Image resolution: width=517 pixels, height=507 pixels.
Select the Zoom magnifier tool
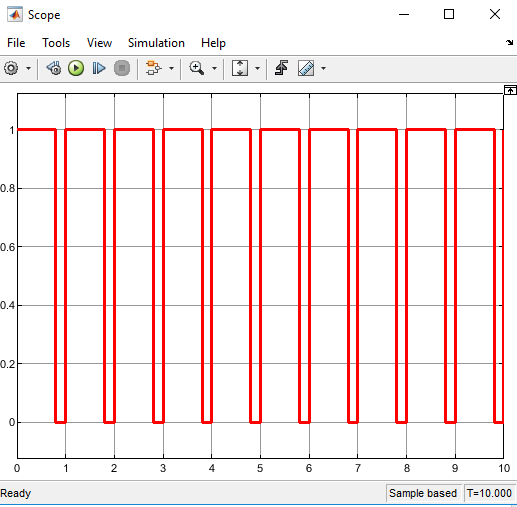(x=196, y=68)
